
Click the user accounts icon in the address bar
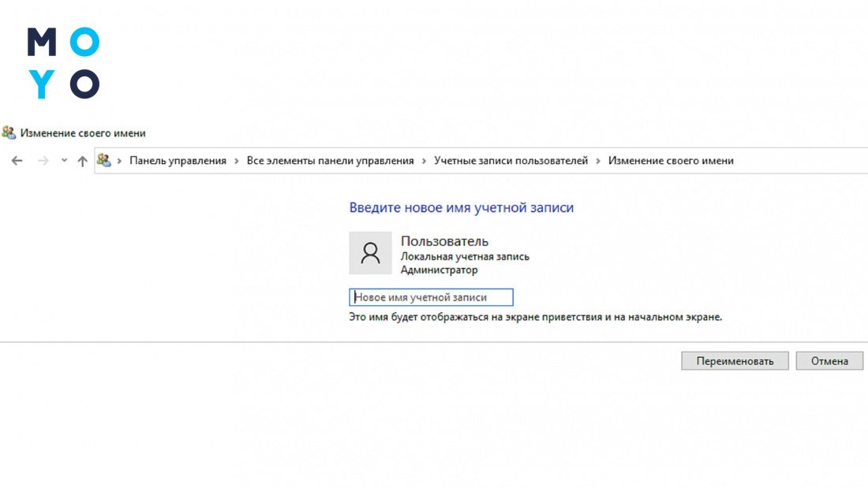point(103,160)
